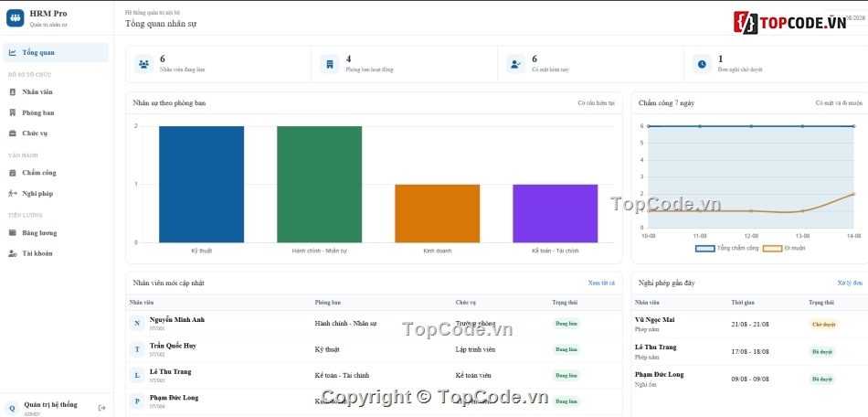
Task: Click the 17/08 - 18/08 leave date
Action: 750,352
